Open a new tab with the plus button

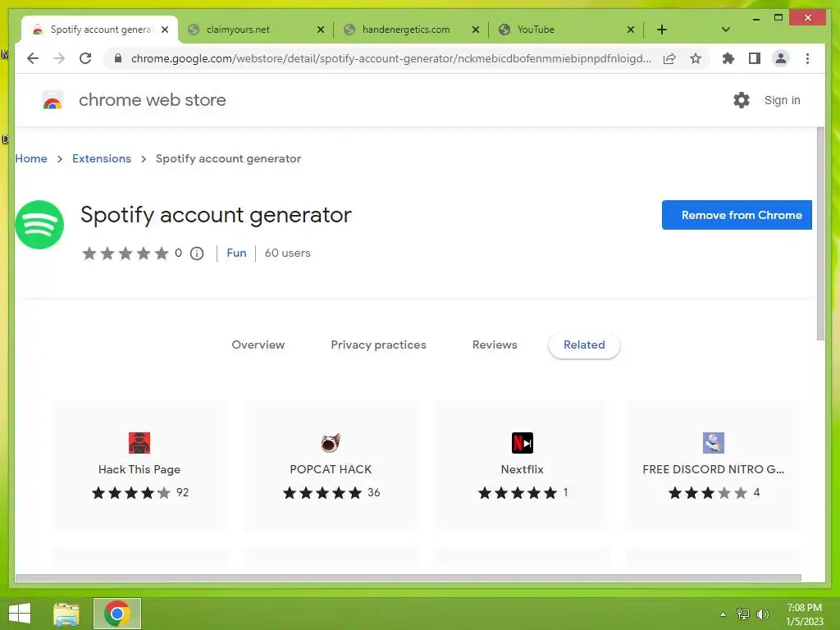pos(662,30)
